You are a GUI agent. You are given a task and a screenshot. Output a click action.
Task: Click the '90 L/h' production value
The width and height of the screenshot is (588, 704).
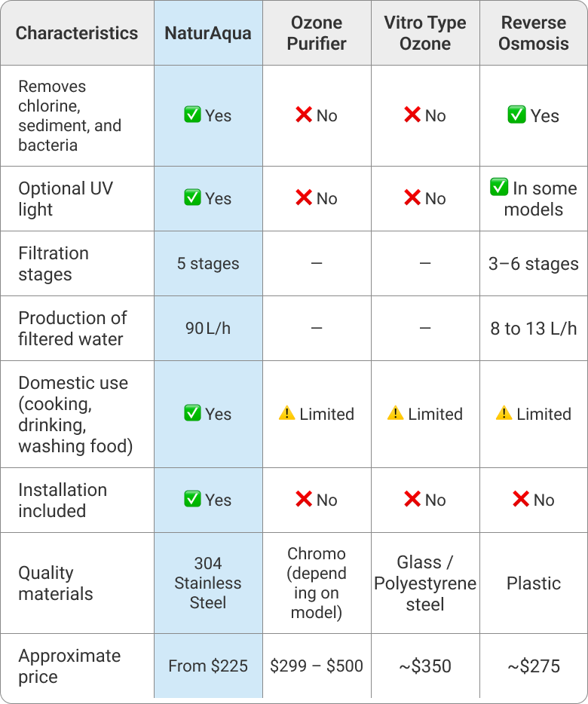[208, 329]
